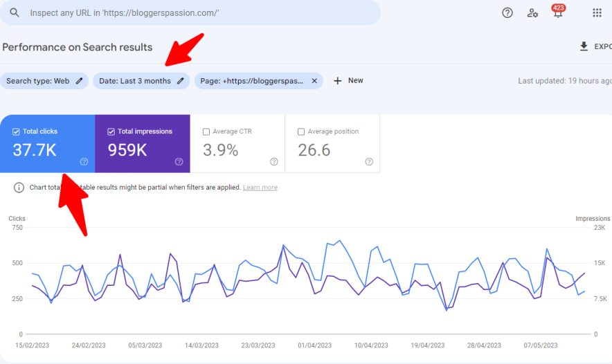Open the manage users settings icon
This screenshot has width=612, height=364.
pyautogui.click(x=532, y=12)
